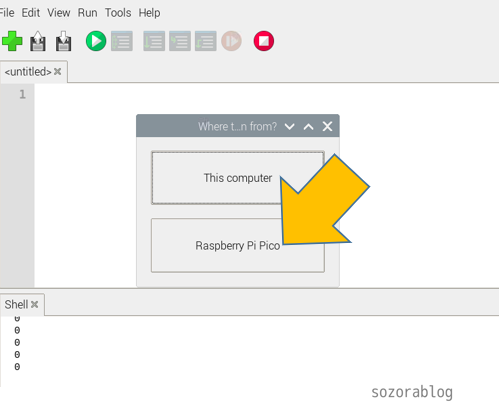
Task: Stop the backend with red stop icon
Action: tap(264, 41)
